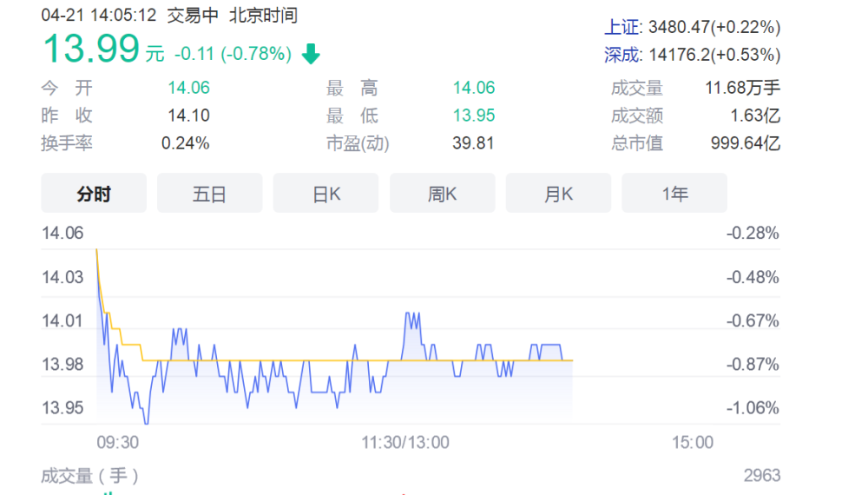Click the green down arrow icon
This screenshot has width=868, height=495.
[x=311, y=54]
